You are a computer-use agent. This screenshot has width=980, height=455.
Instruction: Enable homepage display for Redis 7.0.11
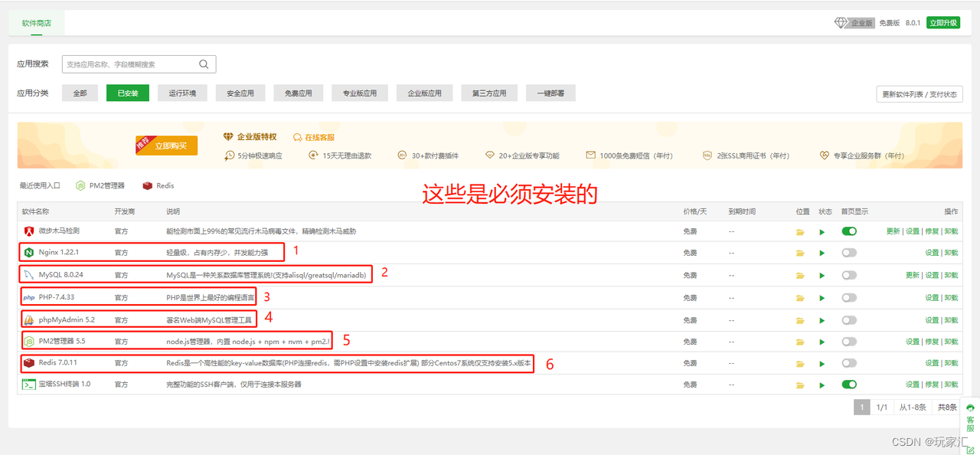click(x=849, y=363)
